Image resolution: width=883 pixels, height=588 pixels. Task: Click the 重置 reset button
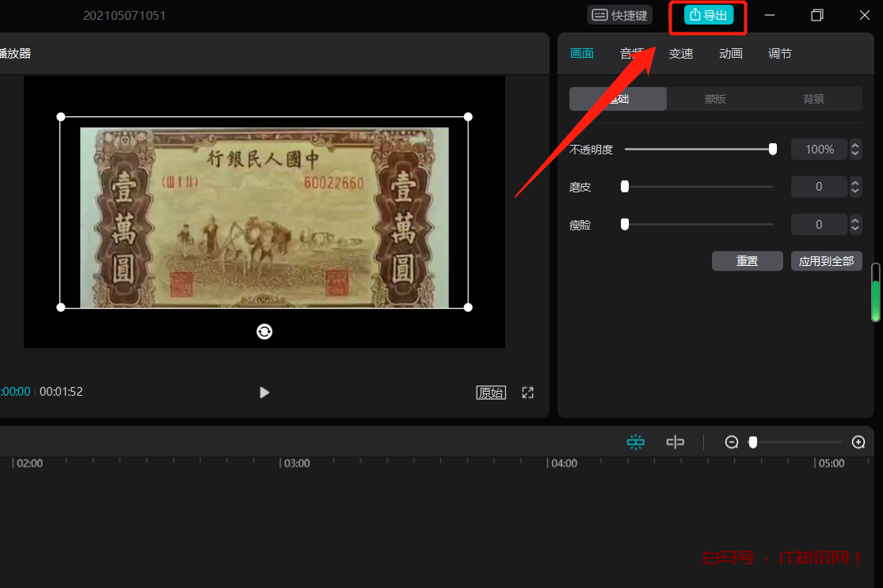tap(747, 261)
